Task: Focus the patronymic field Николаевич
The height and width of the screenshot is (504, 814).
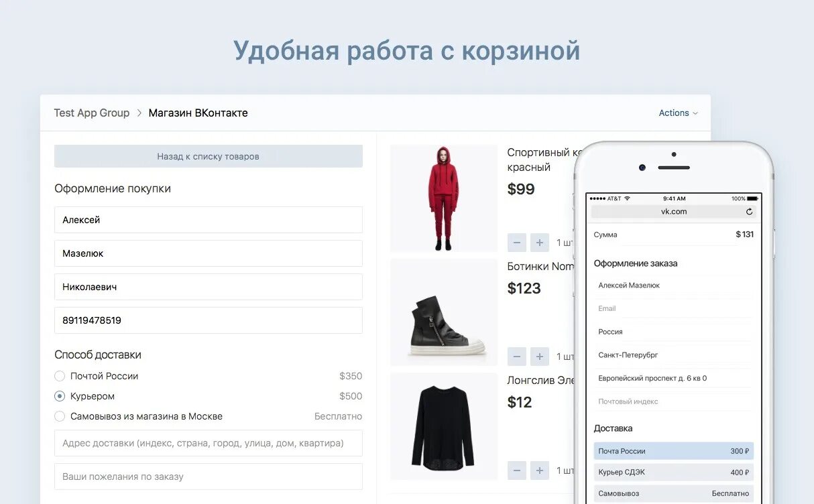Action: (209, 287)
